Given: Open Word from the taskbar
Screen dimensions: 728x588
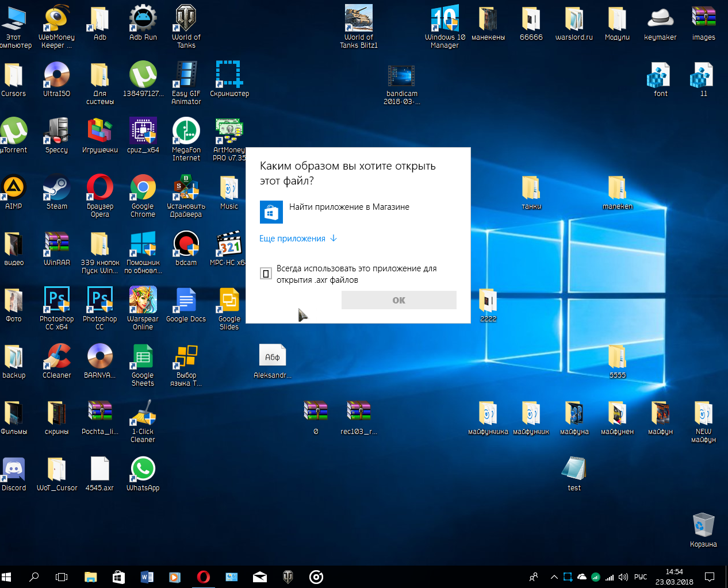Looking at the screenshot, I should pyautogui.click(x=147, y=577).
